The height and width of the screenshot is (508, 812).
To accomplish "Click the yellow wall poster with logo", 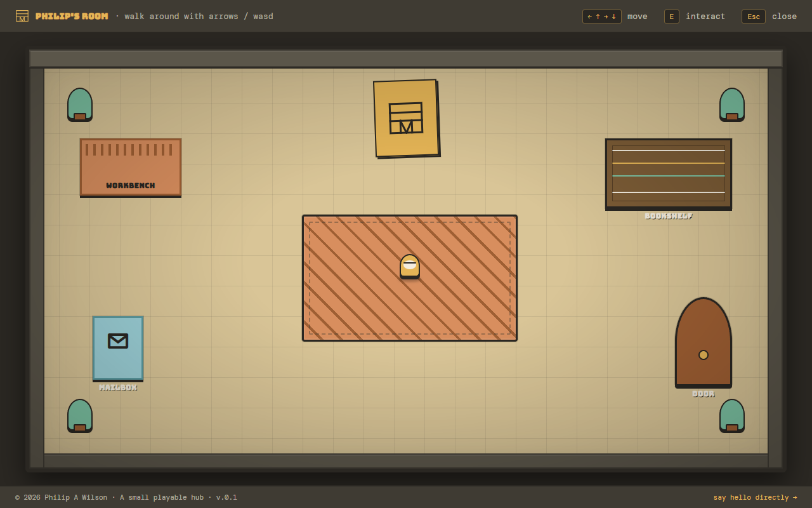I will tap(406, 119).
